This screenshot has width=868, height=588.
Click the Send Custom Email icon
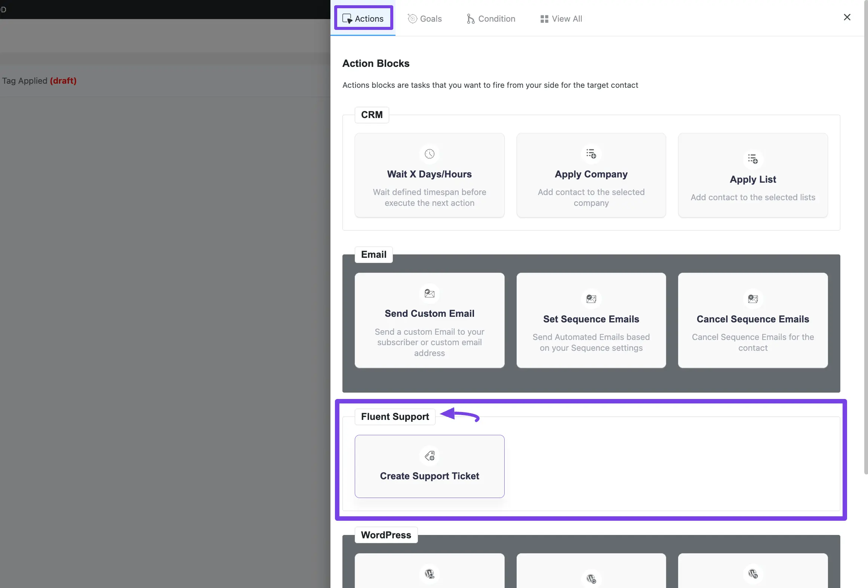[429, 293]
